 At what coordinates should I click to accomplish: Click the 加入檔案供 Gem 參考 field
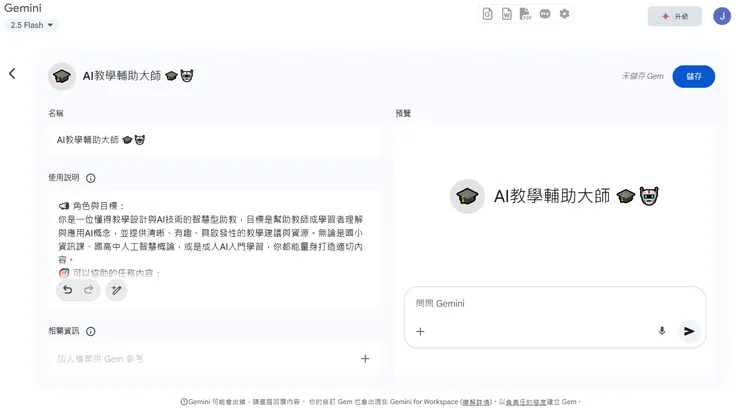214,359
